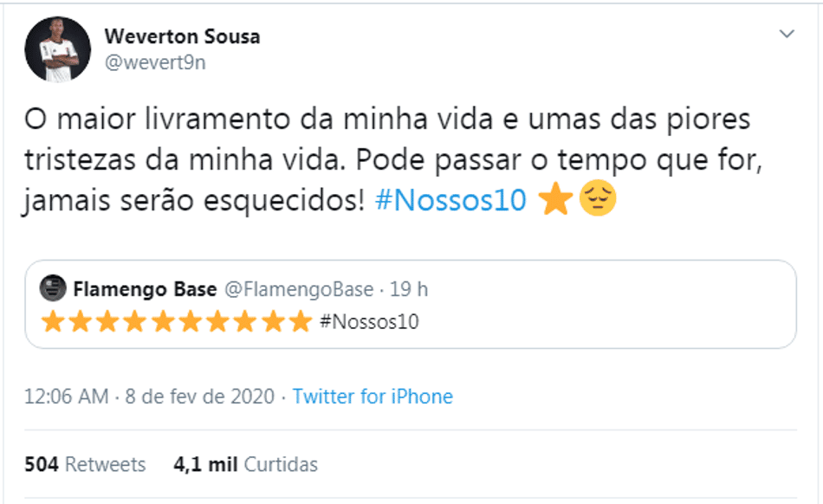Click the Flamengo Base account name

click(145, 289)
